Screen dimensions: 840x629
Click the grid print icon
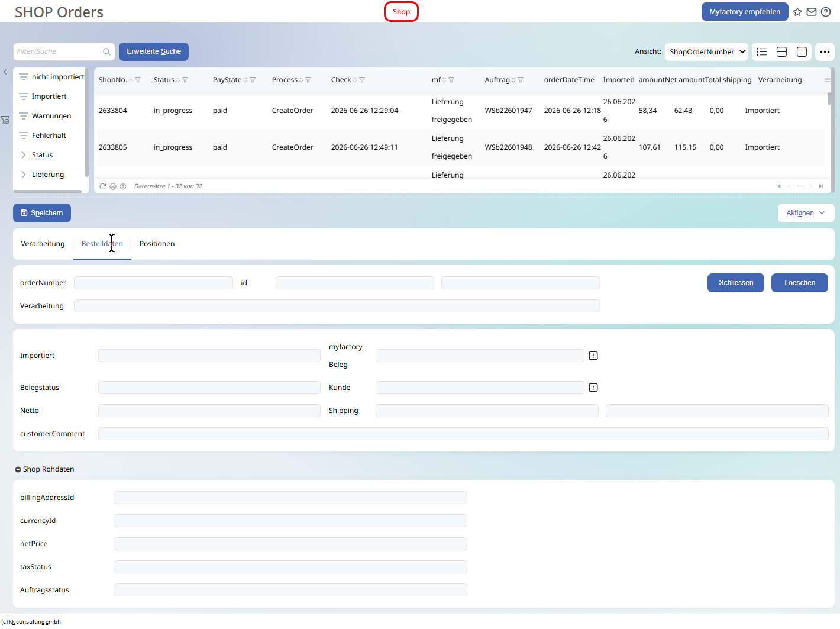113,186
